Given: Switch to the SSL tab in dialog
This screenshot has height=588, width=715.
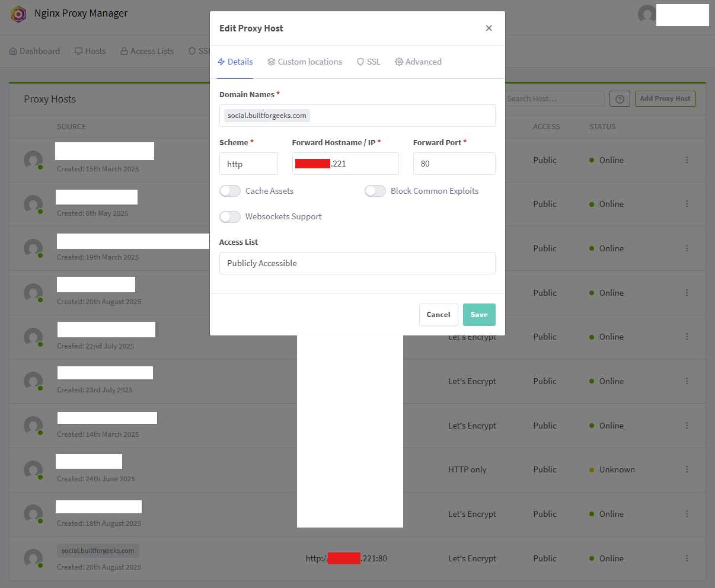Looking at the screenshot, I should click(368, 62).
